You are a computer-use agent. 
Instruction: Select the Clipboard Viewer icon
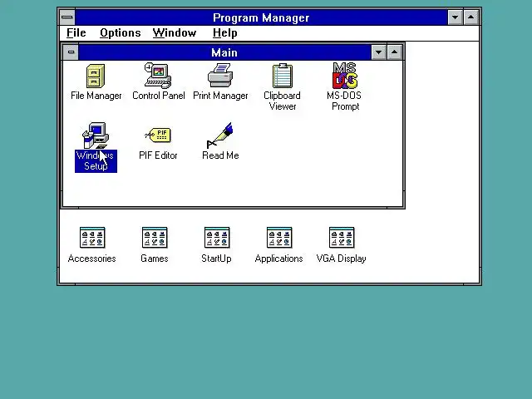pos(283,76)
